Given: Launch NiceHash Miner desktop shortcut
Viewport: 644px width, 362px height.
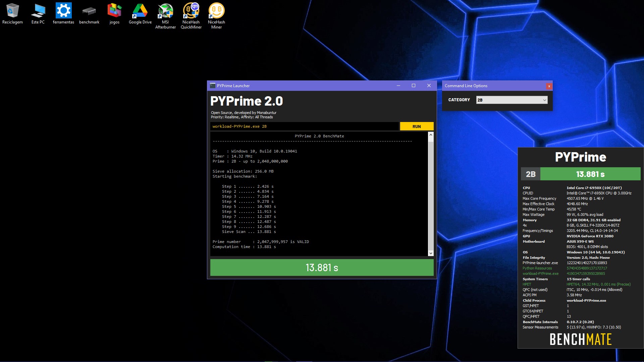Looking at the screenshot, I should point(216,16).
